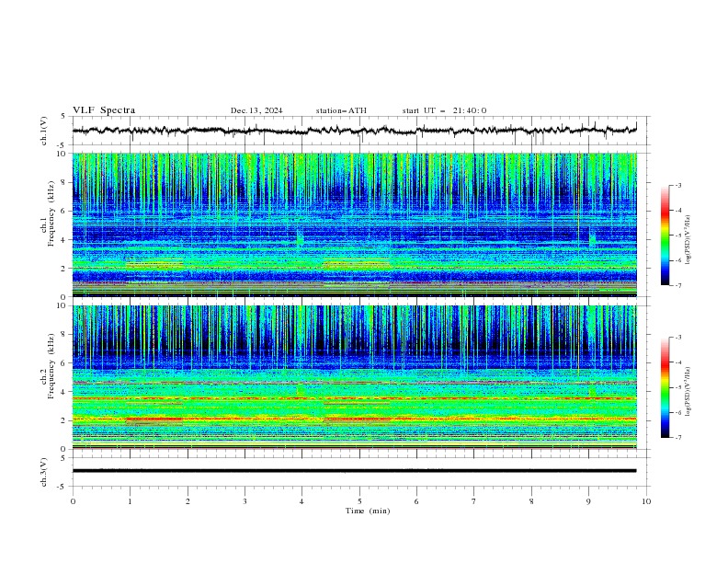
Task: Click the time axis tick label '1'
Action: 130,501
